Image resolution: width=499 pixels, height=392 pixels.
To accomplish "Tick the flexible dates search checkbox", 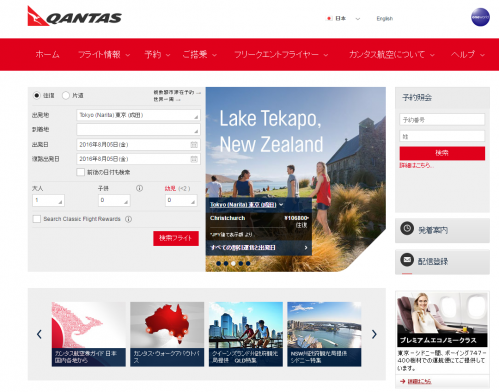I will (x=80, y=172).
